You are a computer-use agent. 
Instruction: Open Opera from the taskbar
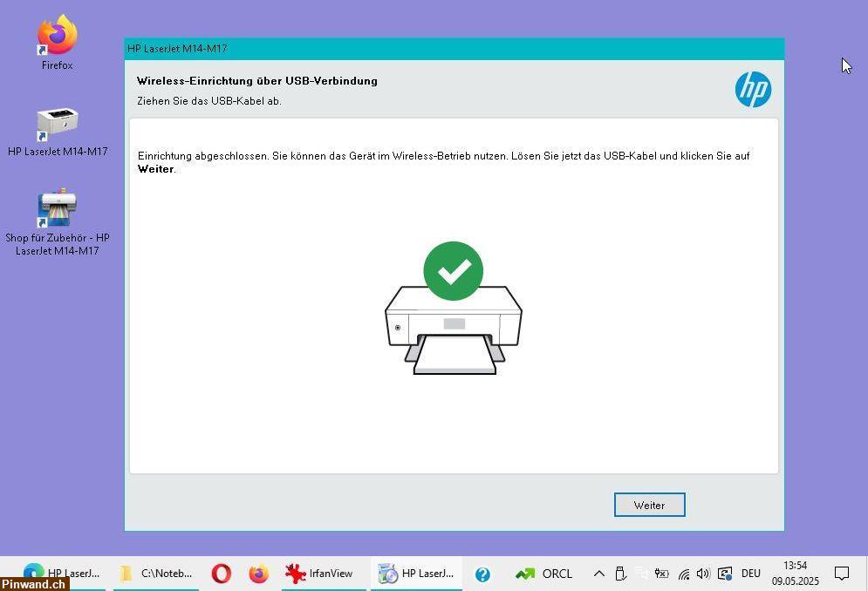(x=221, y=574)
